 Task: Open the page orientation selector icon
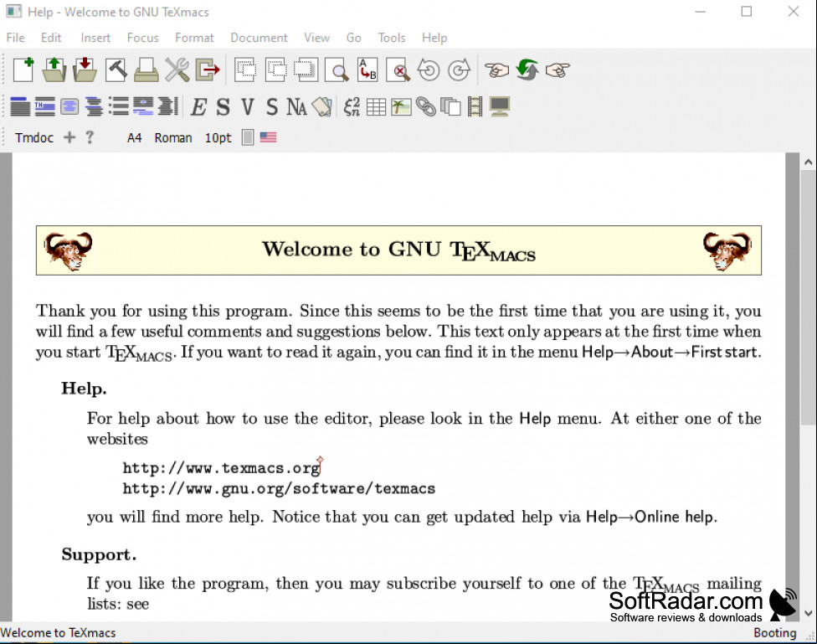tap(248, 137)
